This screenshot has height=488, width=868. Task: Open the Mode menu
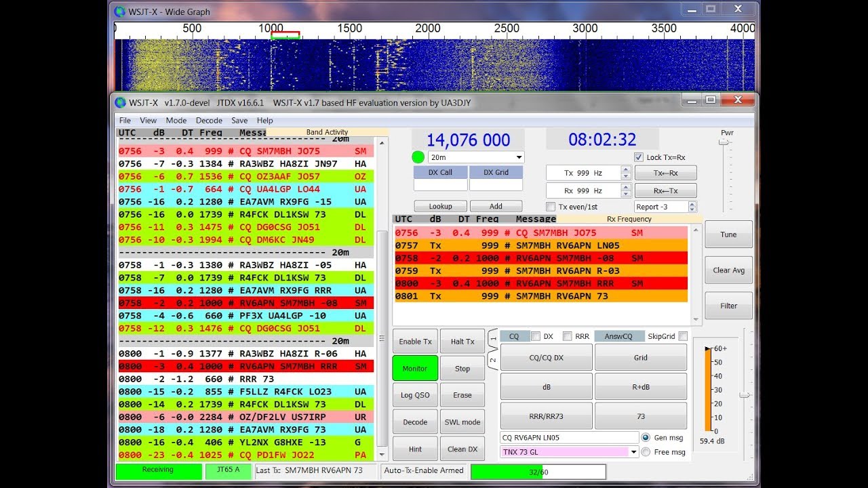point(176,121)
